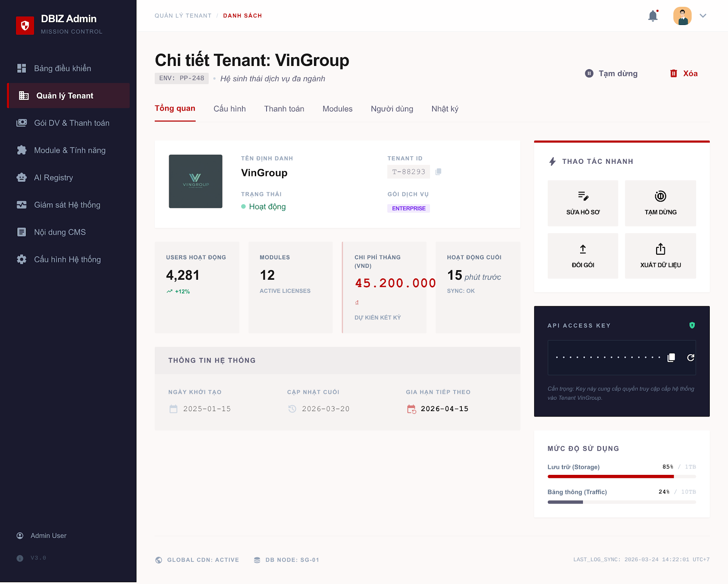Click the 12 active licenses value
The height and width of the screenshot is (584, 728).
[x=268, y=275]
